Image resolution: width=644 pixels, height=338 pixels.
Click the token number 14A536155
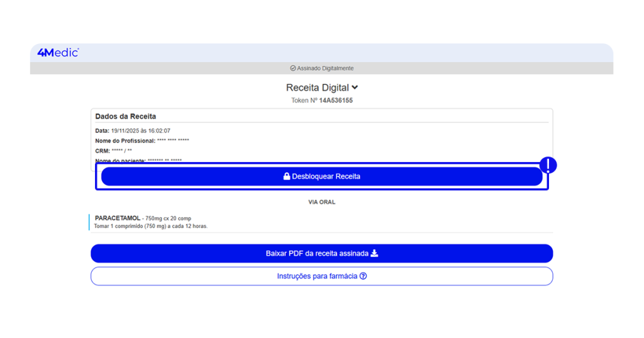(336, 101)
